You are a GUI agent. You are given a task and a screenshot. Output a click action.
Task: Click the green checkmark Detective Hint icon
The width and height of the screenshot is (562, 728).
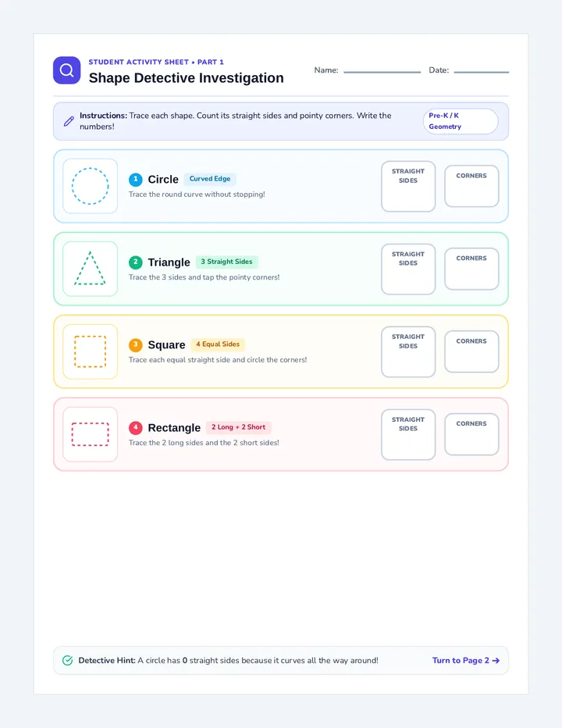(x=67, y=660)
